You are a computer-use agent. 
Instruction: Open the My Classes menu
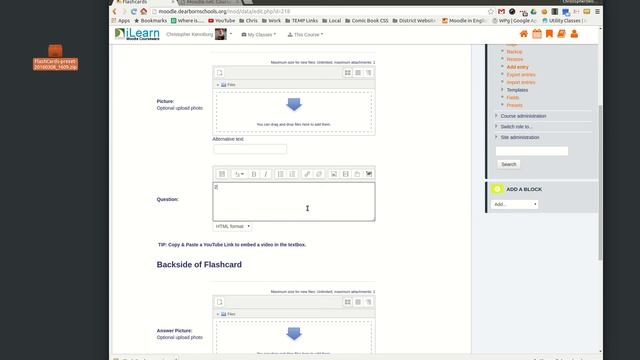pos(259,35)
